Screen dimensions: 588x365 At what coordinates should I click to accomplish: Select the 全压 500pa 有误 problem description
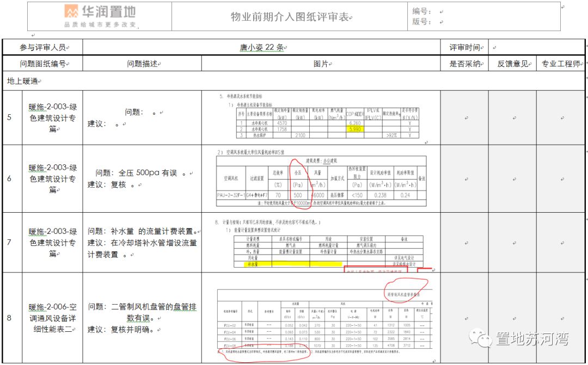point(142,173)
